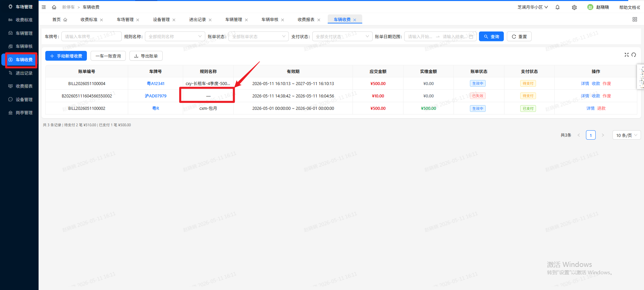Switch to 车场管理 tab
Image resolution: width=644 pixels, height=290 pixels.
click(x=125, y=19)
